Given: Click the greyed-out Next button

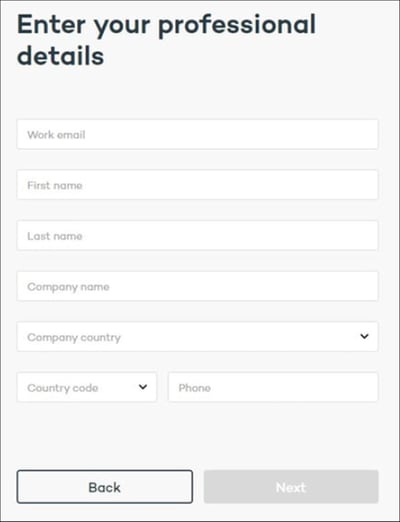Looking at the screenshot, I should pyautogui.click(x=291, y=487).
